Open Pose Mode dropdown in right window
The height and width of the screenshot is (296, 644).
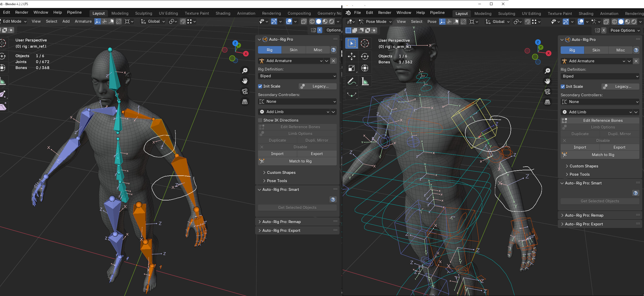point(375,22)
